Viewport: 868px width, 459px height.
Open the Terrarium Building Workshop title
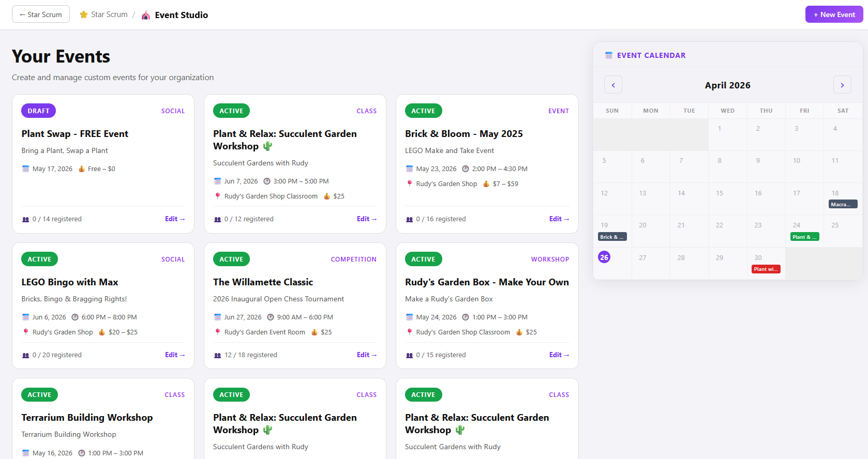point(87,417)
